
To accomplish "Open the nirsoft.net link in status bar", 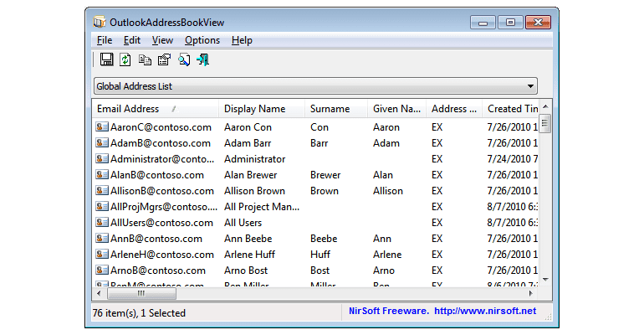I will point(485,311).
